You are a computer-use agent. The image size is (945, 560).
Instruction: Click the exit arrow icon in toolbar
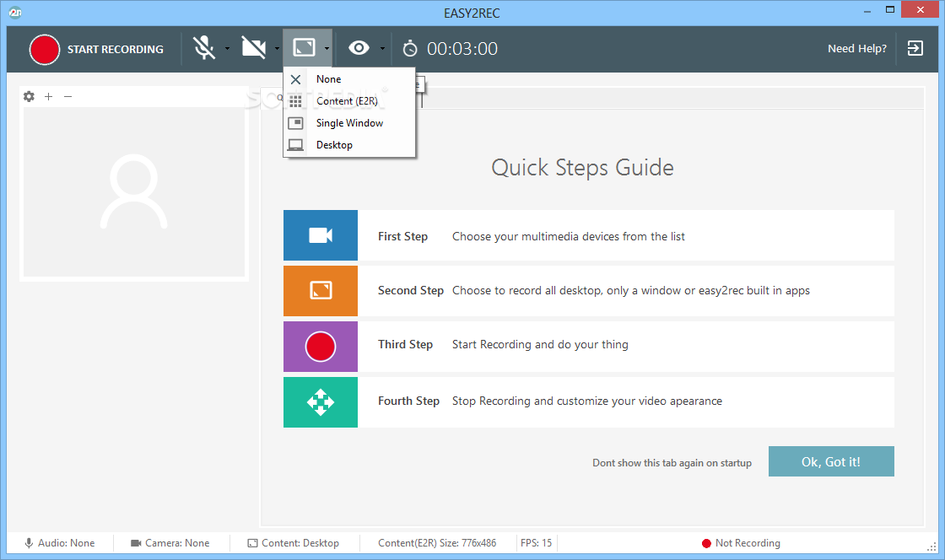point(915,48)
